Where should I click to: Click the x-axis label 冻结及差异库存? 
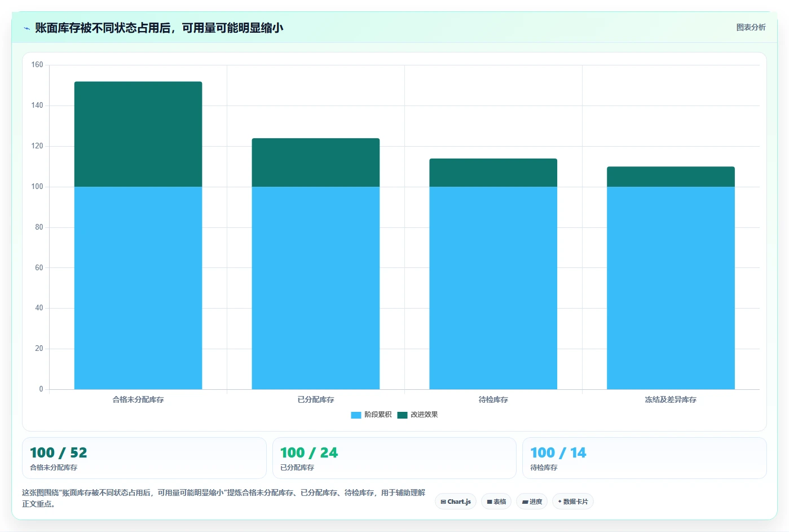point(671,399)
